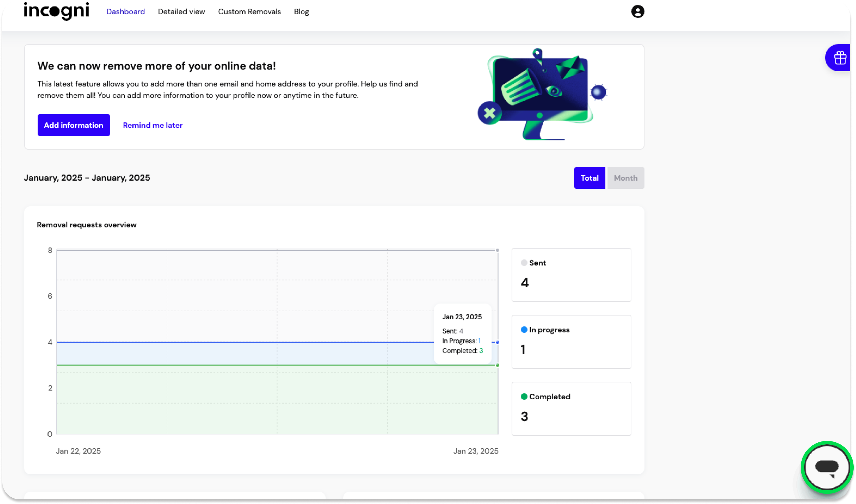
Task: Click the incogni logo
Action: coord(56,11)
